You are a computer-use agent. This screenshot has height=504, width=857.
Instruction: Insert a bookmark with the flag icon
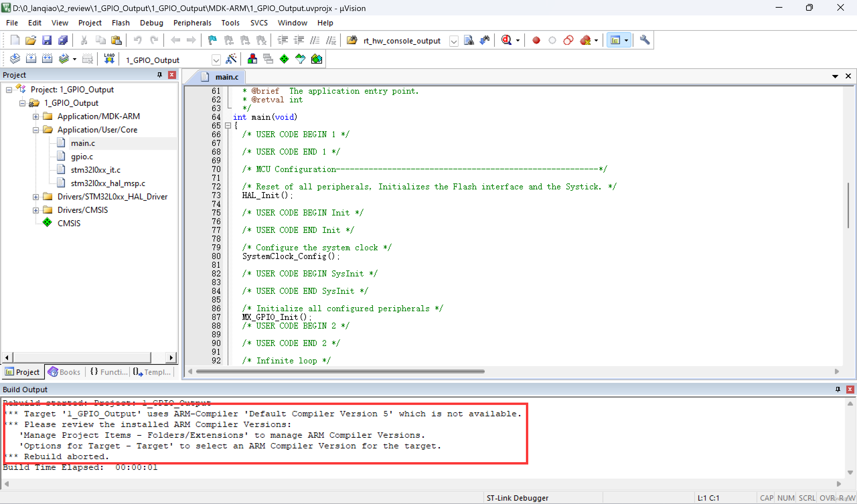[213, 40]
